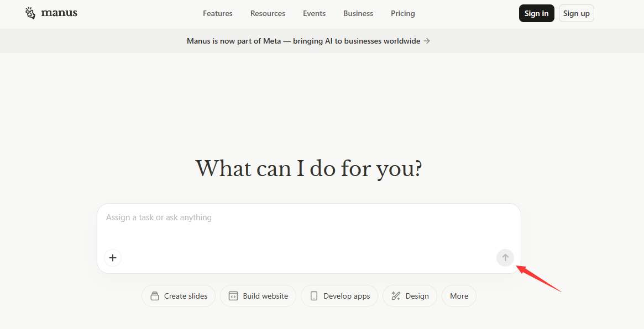
Task: Click the Design pencil icon
Action: point(396,296)
